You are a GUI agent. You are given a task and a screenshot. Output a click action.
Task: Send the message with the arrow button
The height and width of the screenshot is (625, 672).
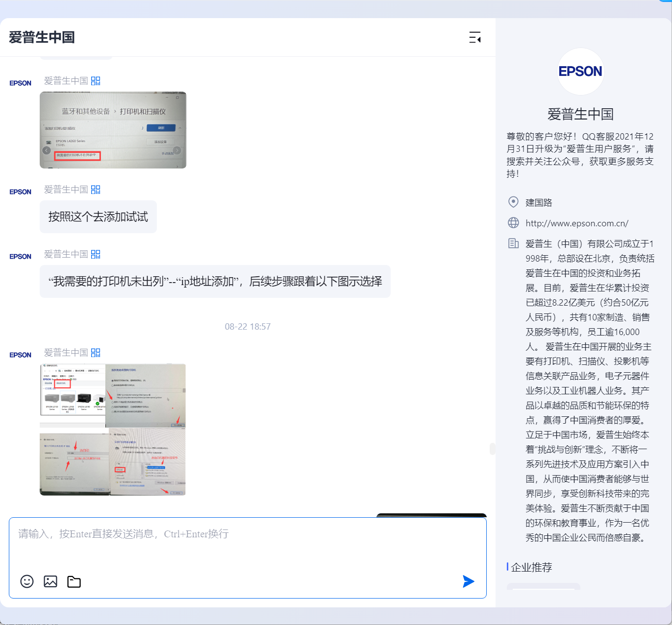pos(468,581)
